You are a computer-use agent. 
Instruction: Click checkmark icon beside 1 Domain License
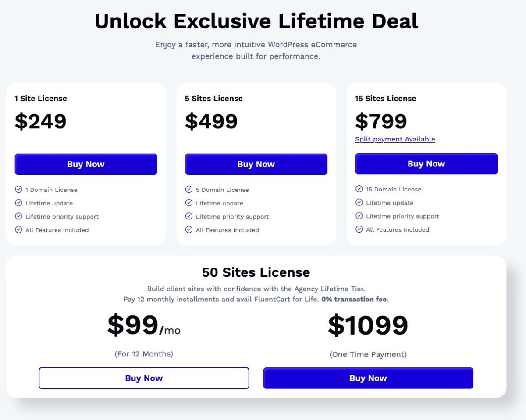(18, 190)
